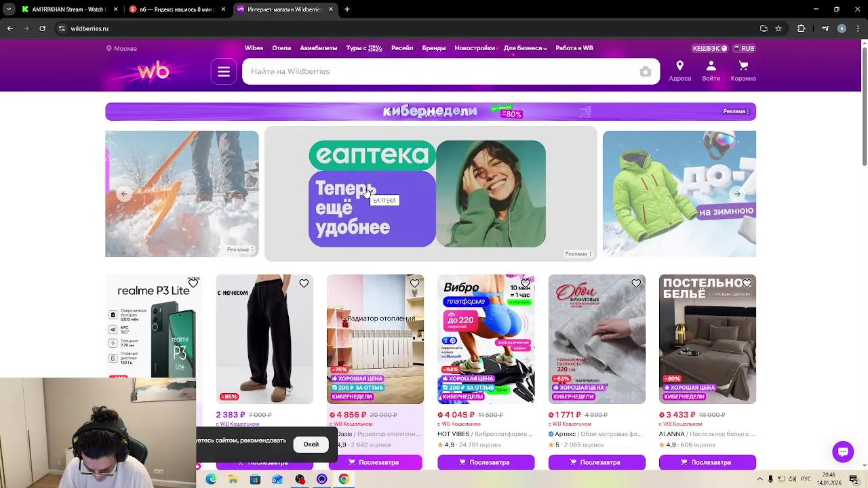Close the Wildberries browser tab
868x488 pixels.
coord(331,9)
